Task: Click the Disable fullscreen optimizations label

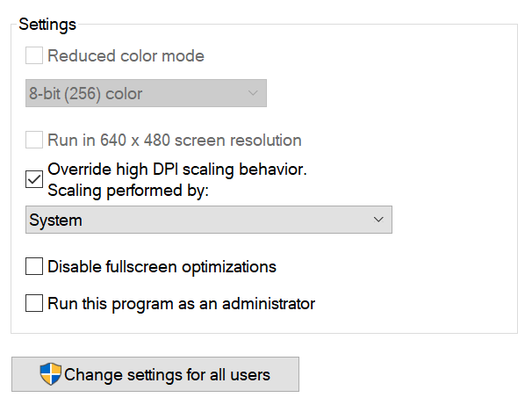Action: point(162,266)
